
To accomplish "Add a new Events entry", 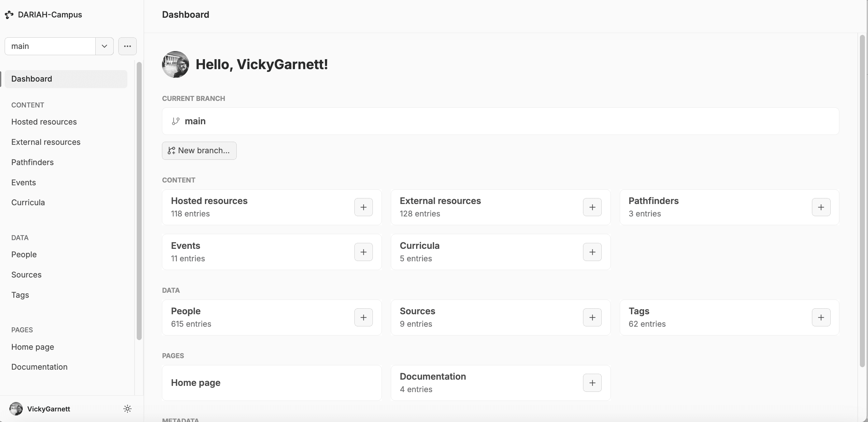I will click(x=363, y=252).
